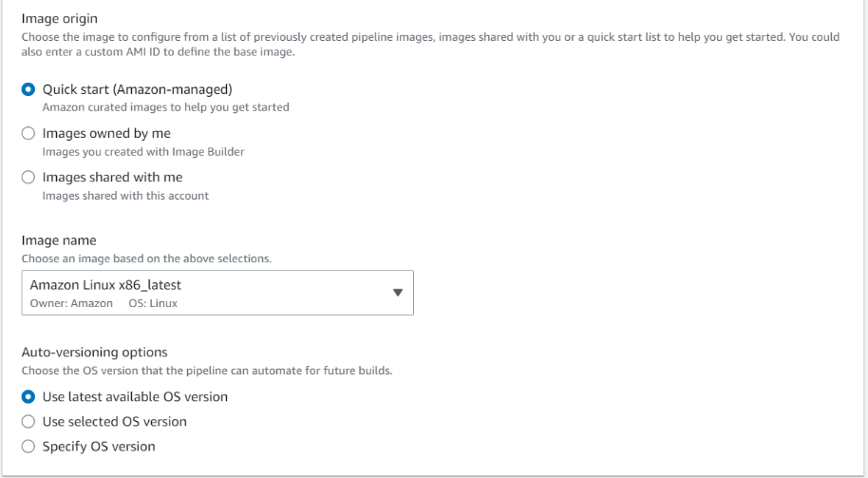Select the Images shared with me radio button

tap(28, 178)
